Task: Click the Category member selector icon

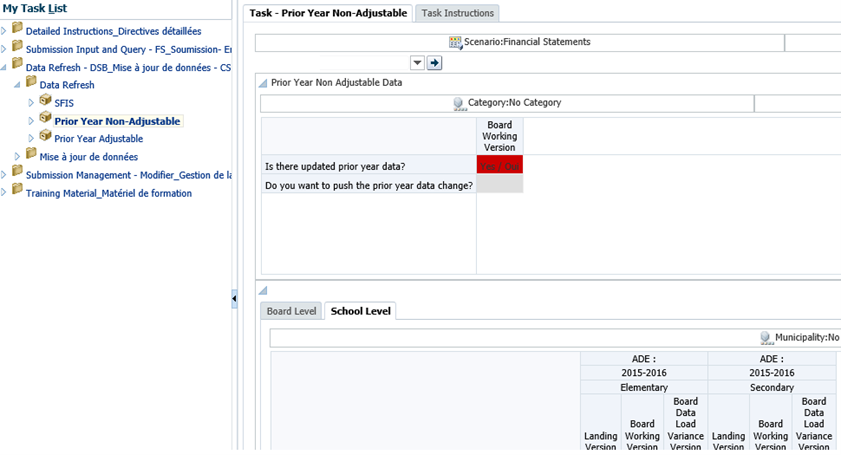Action: [x=459, y=103]
